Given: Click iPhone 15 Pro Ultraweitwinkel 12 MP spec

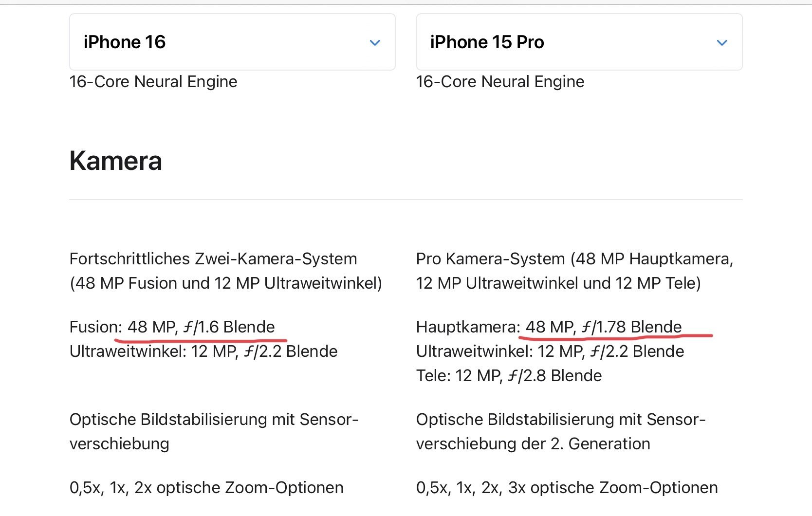Looking at the screenshot, I should 550,351.
